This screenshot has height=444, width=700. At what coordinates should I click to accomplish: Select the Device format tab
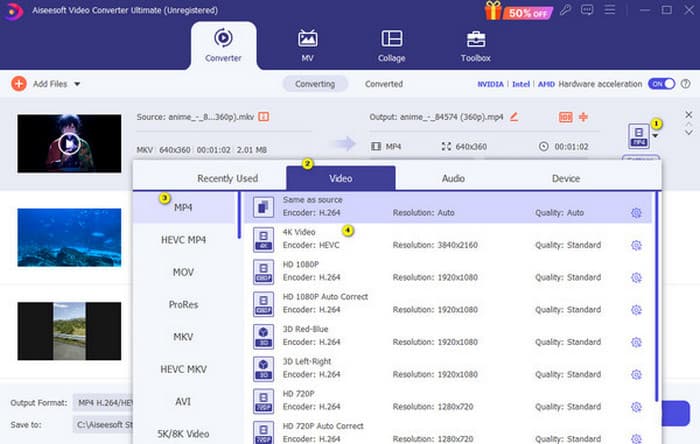tap(566, 178)
